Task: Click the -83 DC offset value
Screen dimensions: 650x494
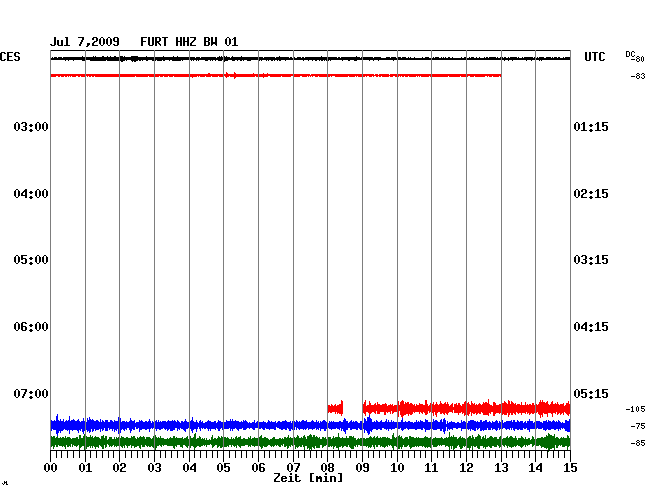Action: click(x=638, y=76)
